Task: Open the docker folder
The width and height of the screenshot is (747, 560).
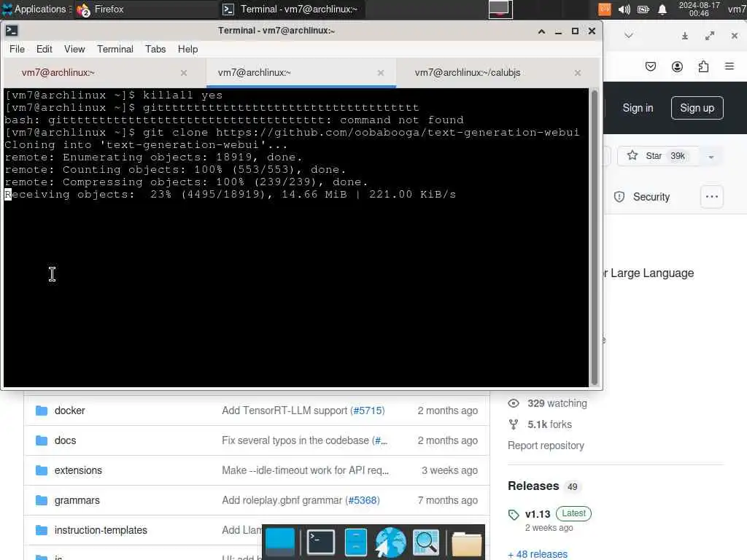Action: pos(69,411)
